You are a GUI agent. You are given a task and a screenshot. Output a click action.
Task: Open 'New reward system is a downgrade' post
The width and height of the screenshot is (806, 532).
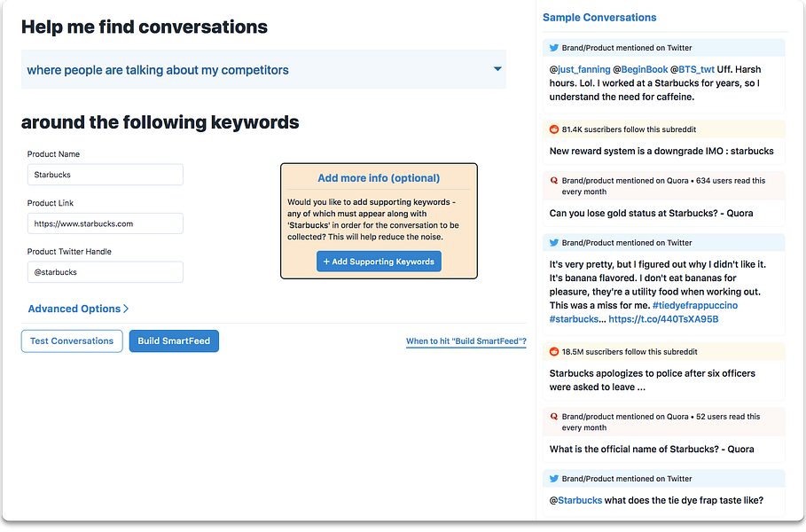click(661, 151)
